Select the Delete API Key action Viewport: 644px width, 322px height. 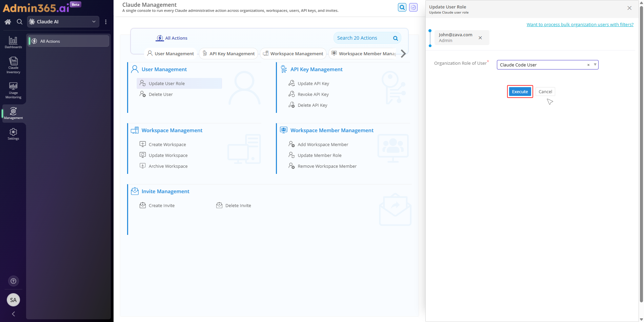(313, 105)
